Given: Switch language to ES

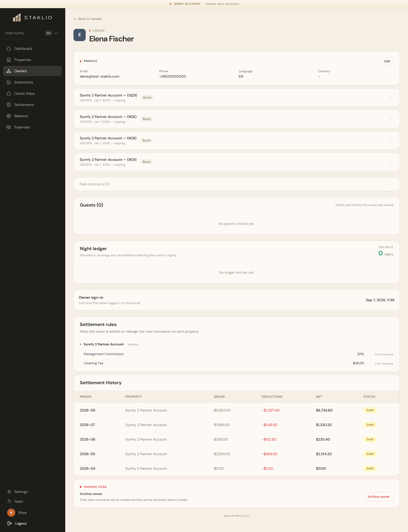Looking at the screenshot, I should point(56,33).
